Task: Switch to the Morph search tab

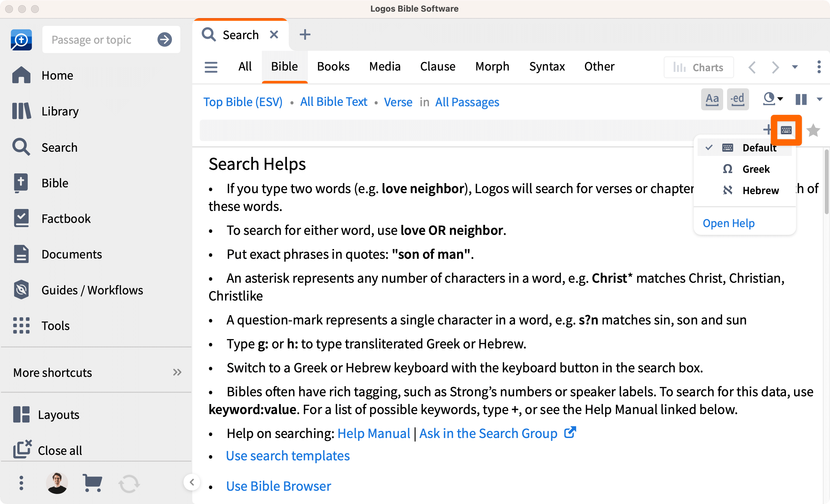Action: (x=492, y=67)
